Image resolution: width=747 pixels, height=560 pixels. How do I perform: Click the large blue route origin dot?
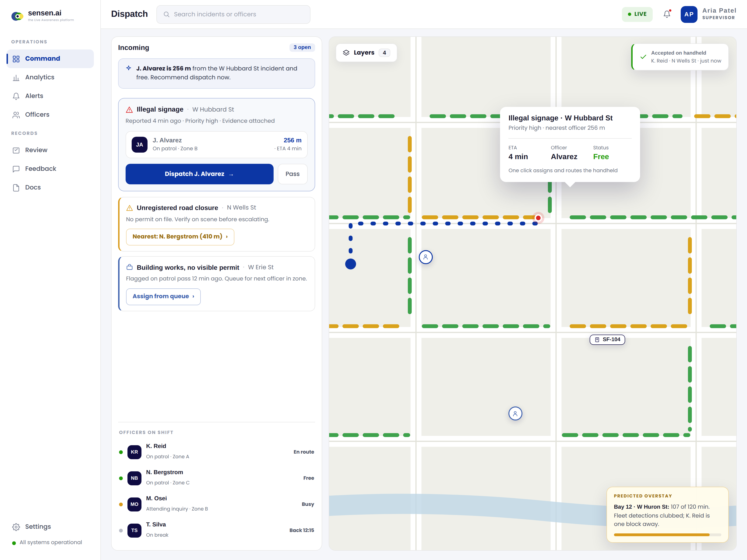coord(351,264)
